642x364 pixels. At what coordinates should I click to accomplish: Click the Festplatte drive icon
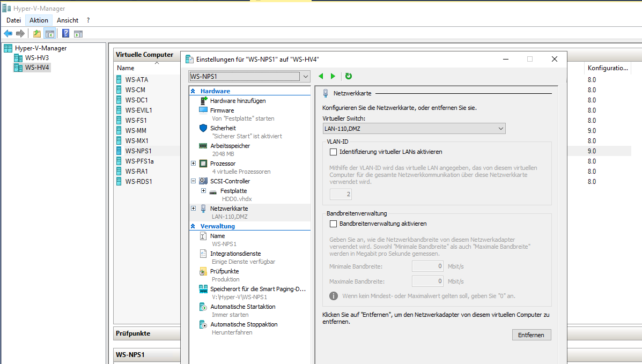pyautogui.click(x=213, y=191)
